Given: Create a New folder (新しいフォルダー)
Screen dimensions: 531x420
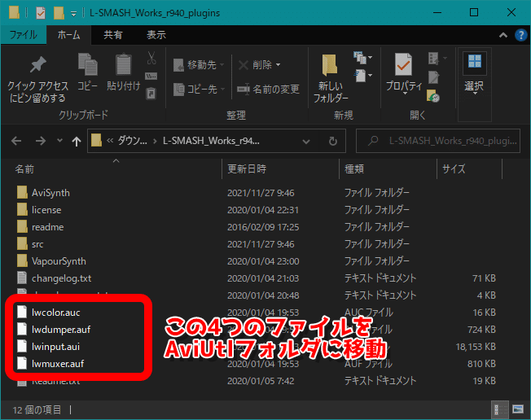Looking at the screenshot, I should click(x=331, y=78).
